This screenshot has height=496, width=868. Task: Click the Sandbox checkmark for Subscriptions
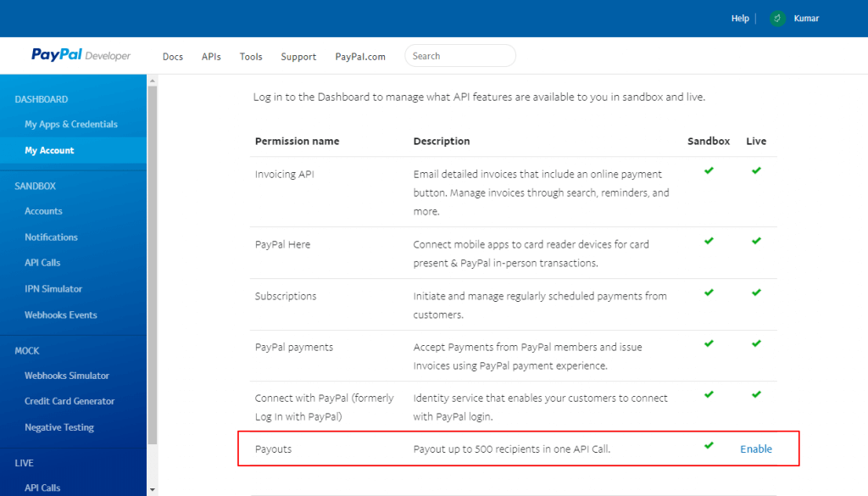click(x=708, y=293)
